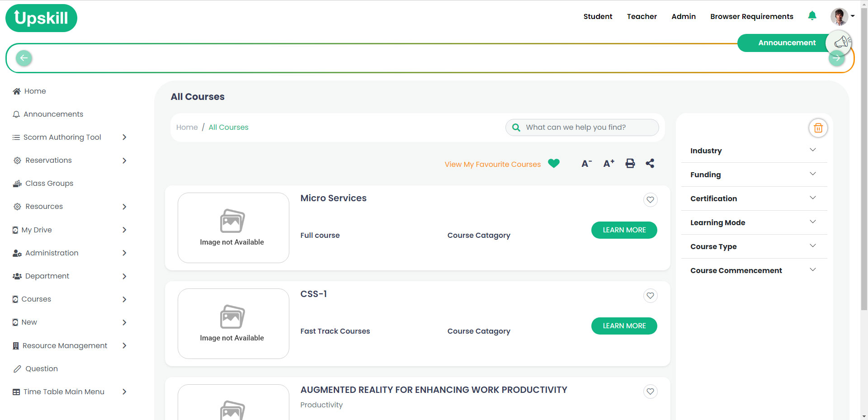Open View My Favourite Courses link
868x420 pixels.
(x=492, y=164)
